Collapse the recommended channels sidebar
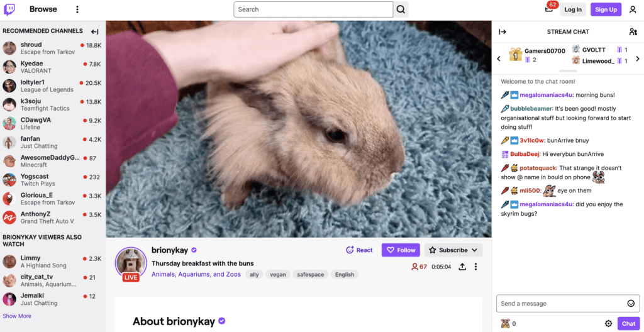Screen dimensions: 644x332 pyautogui.click(x=95, y=31)
